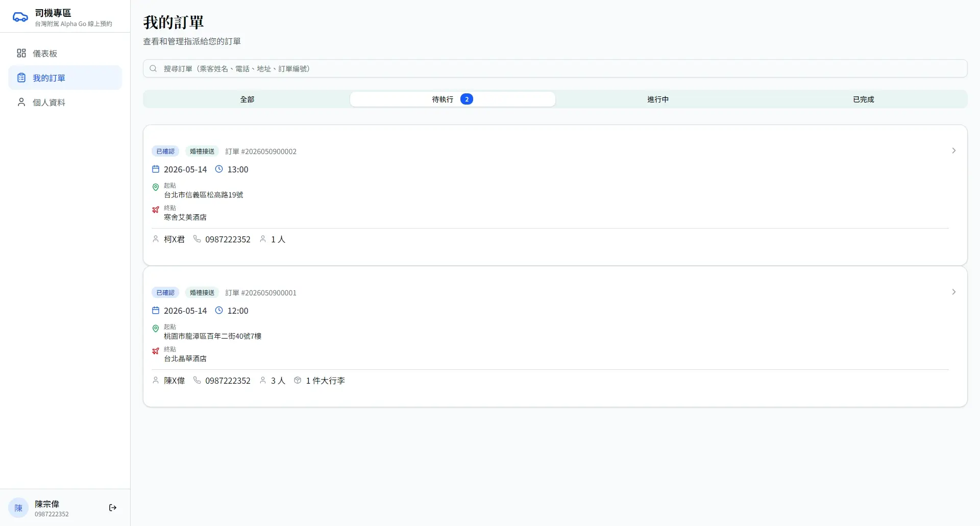Click the 已確認 badge on order #2026050900002
Screen dimensions: 980x526
click(x=165, y=151)
